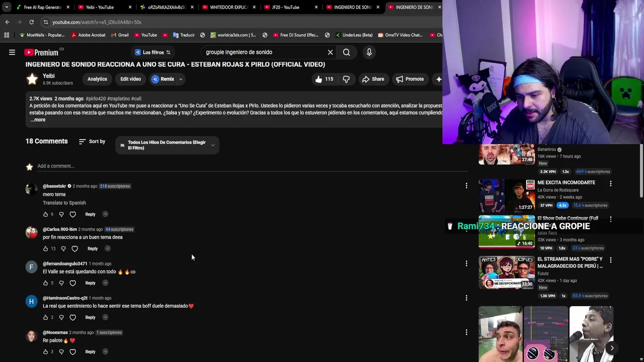
Task: Open options for Nooesmas comment
Action: coord(466,332)
